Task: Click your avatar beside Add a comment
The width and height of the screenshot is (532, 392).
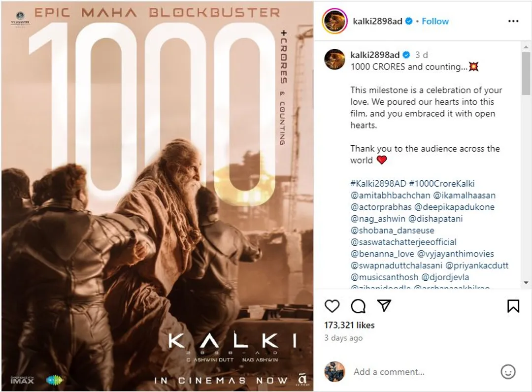Action: point(335,372)
